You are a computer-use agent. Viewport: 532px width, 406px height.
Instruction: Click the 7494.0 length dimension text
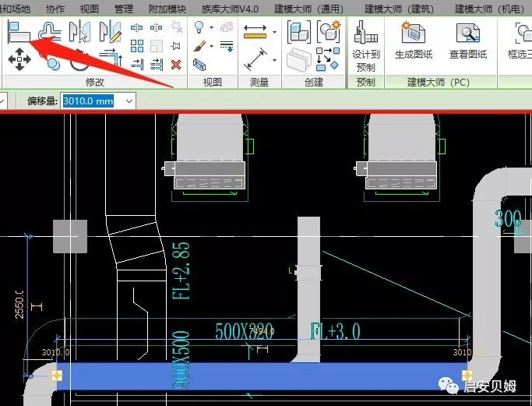click(262, 330)
